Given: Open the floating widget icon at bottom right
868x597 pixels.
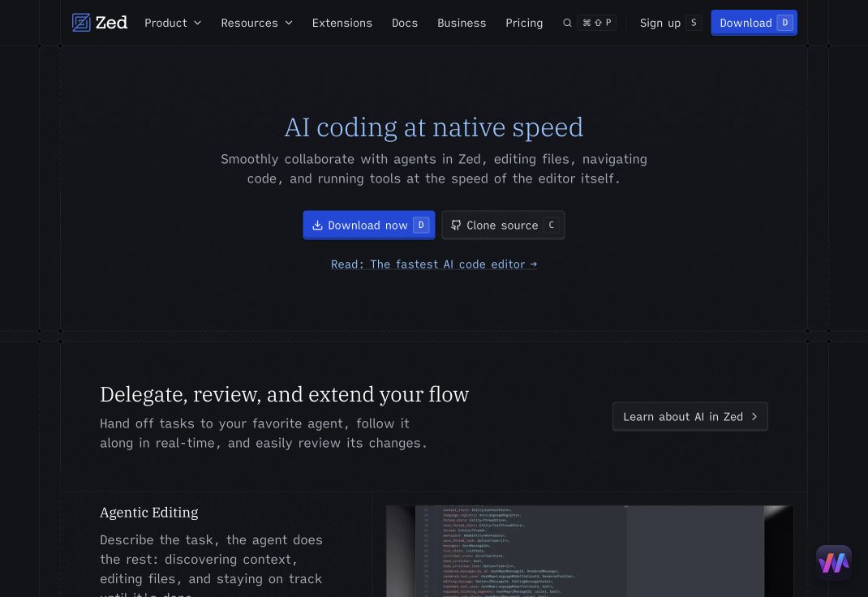Looking at the screenshot, I should pos(834,563).
